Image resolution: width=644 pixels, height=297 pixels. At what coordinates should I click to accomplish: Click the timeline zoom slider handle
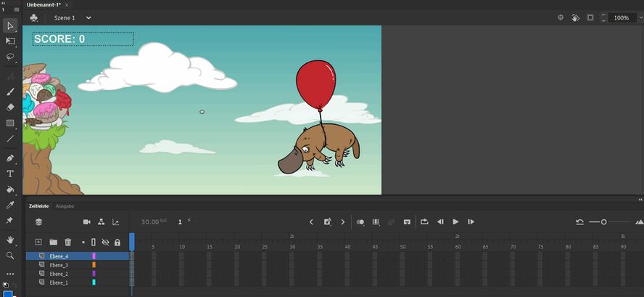[x=603, y=222]
